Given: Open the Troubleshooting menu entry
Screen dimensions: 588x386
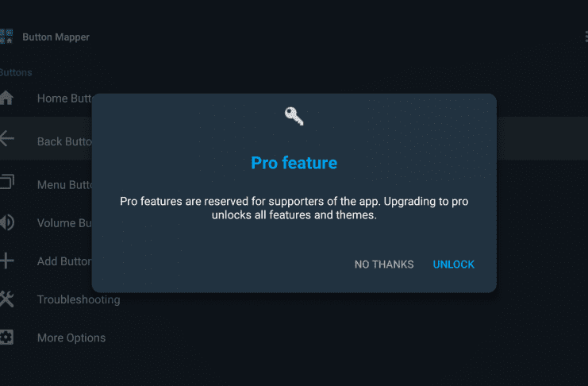Looking at the screenshot, I should pyautogui.click(x=79, y=299).
